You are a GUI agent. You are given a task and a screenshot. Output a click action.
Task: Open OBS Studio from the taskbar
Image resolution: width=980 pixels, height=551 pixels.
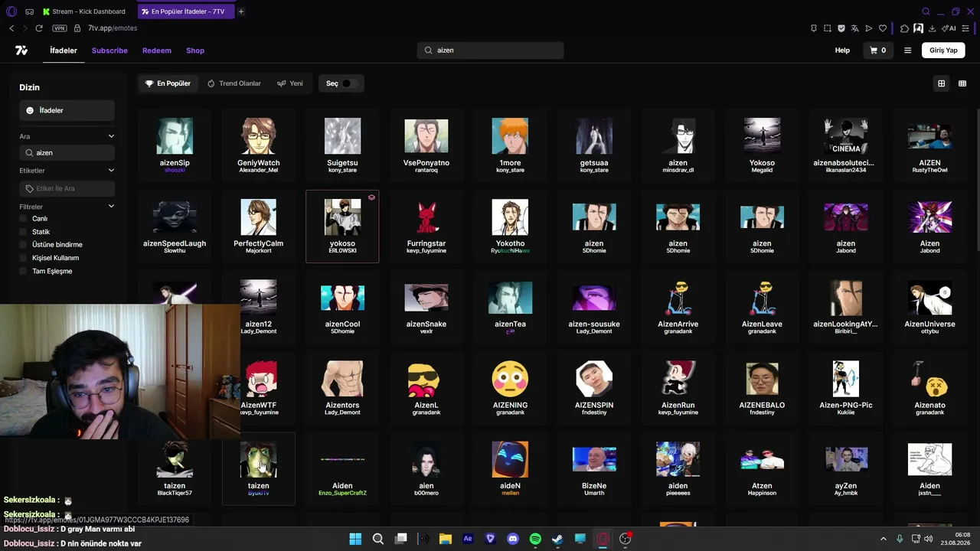[x=626, y=539]
